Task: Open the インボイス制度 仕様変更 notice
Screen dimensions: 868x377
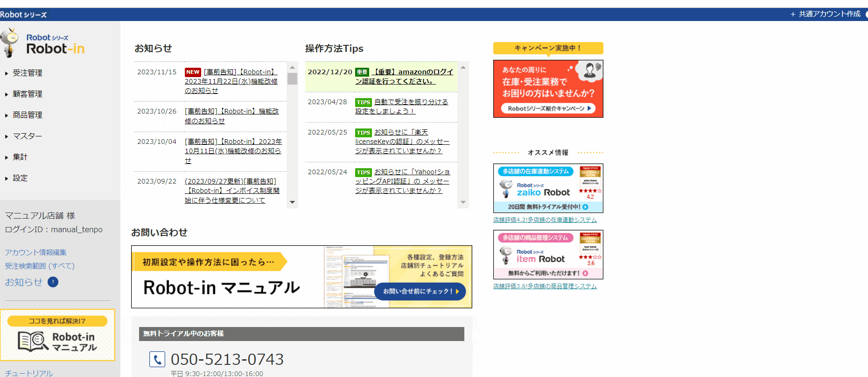Action: pos(232,191)
